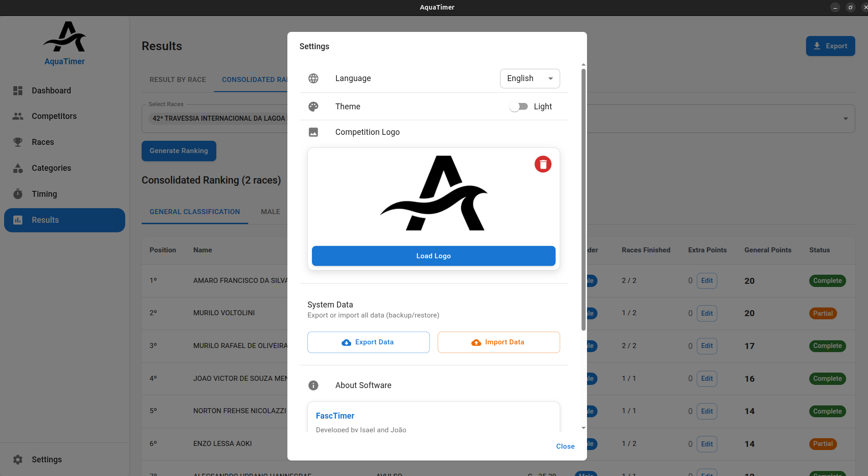Open the English language dropdown
This screenshot has height=476, width=868.
(x=530, y=78)
